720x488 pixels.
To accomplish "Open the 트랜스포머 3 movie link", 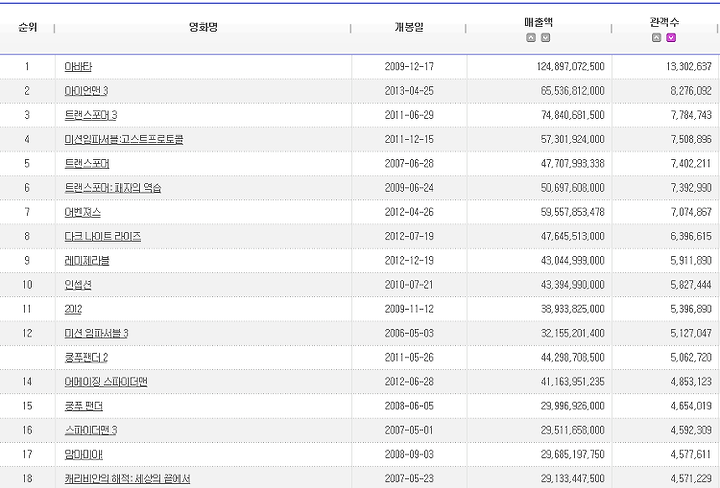I will 91,115.
